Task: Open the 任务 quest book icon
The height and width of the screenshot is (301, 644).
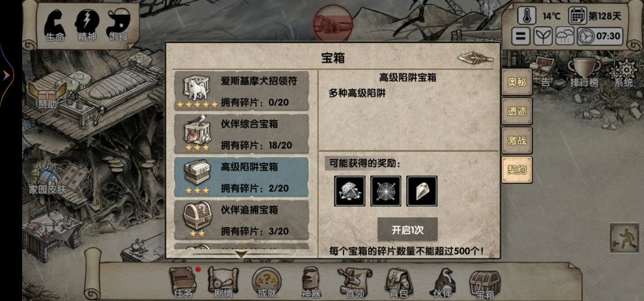Action: pos(184,282)
